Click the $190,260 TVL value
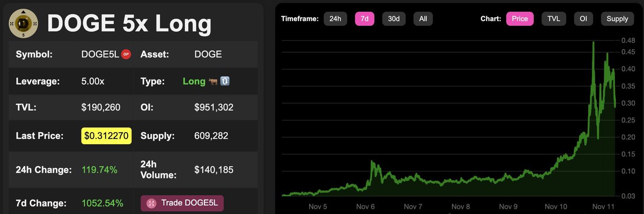 click(101, 108)
